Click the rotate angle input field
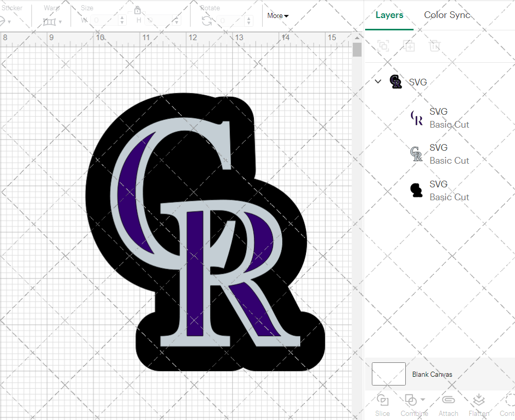515x420 pixels. coord(231,21)
